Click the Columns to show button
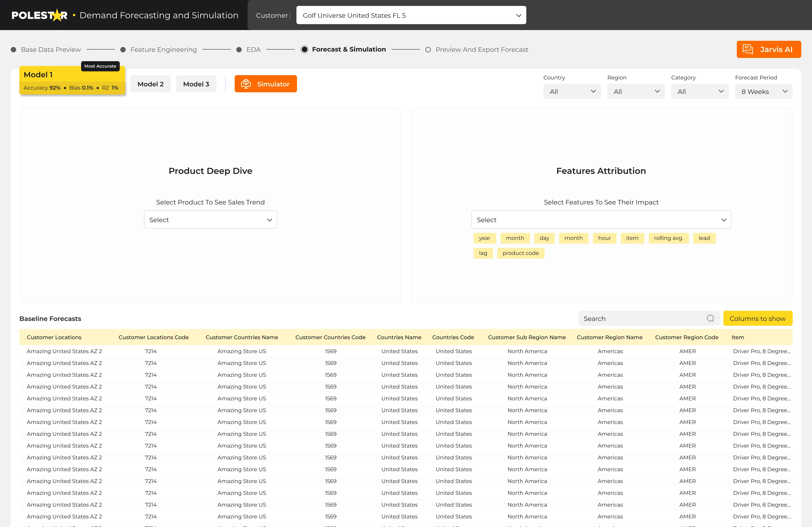 [758, 319]
